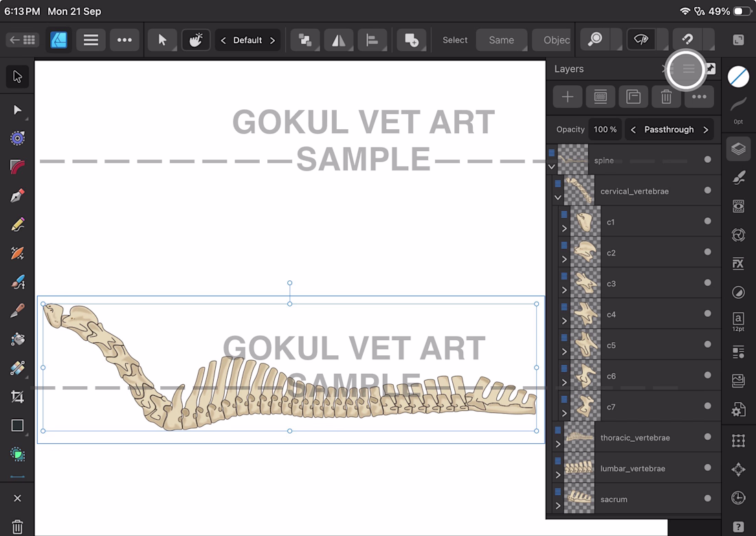Image resolution: width=756 pixels, height=536 pixels.
Task: Collapse the cervical_vertebrae group
Action: click(558, 198)
